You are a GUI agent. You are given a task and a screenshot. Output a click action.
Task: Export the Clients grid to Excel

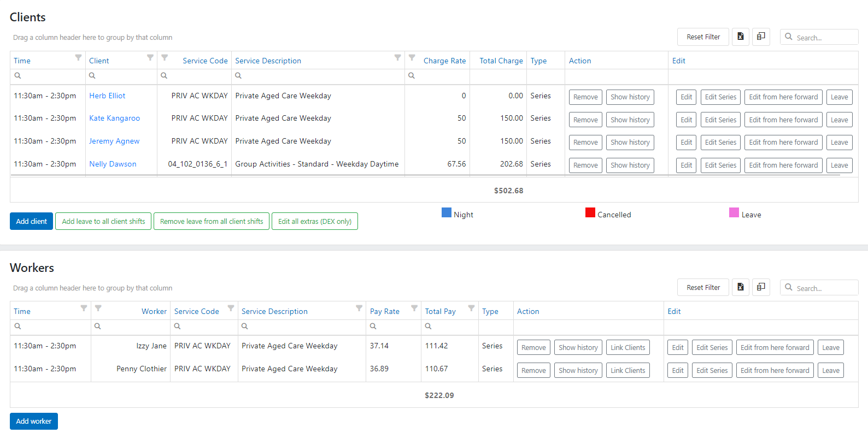click(x=741, y=37)
